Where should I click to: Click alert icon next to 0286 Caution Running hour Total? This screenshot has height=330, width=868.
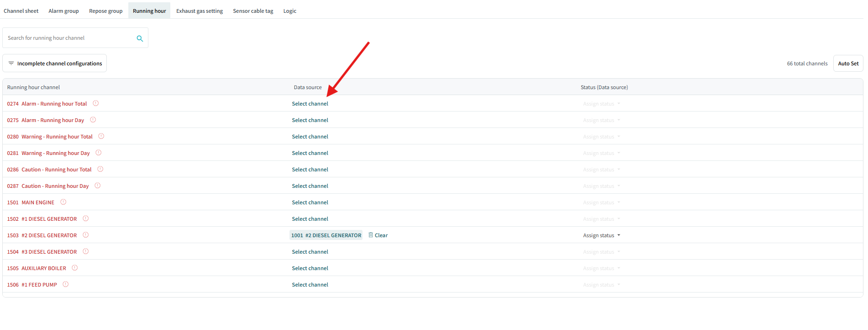[100, 169]
